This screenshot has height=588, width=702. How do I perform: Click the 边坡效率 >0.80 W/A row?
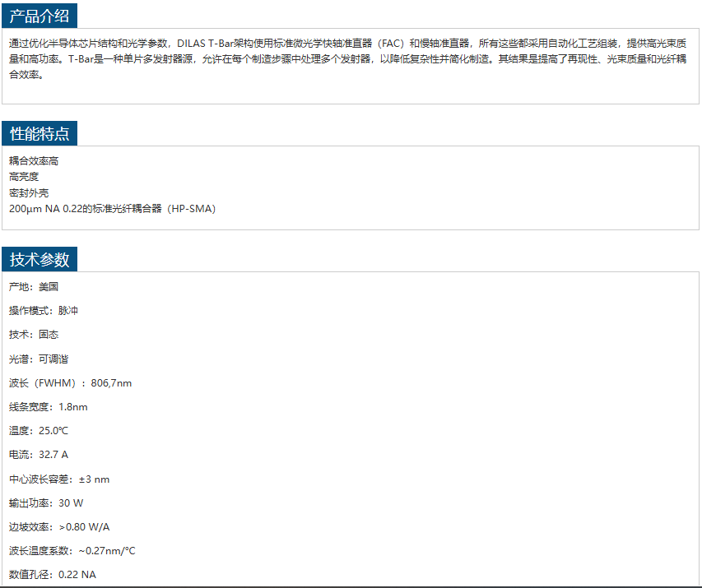tap(59, 527)
